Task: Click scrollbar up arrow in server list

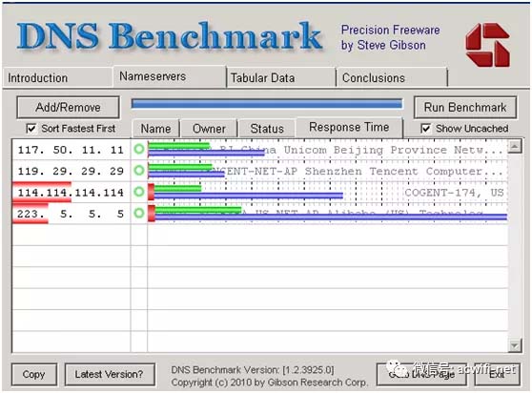Action: (515, 146)
